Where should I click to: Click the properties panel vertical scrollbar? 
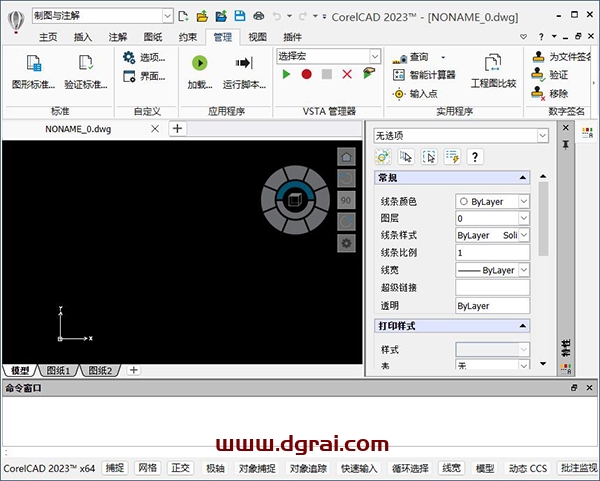(x=543, y=219)
